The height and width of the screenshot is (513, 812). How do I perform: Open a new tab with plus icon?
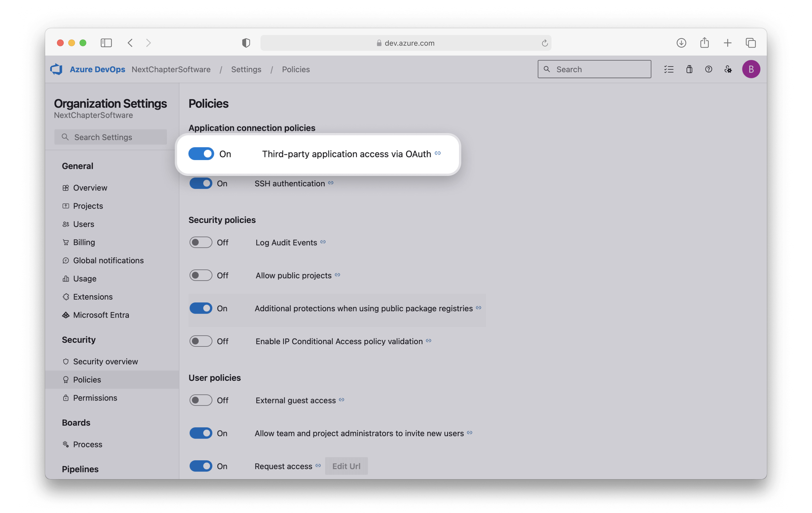727,43
